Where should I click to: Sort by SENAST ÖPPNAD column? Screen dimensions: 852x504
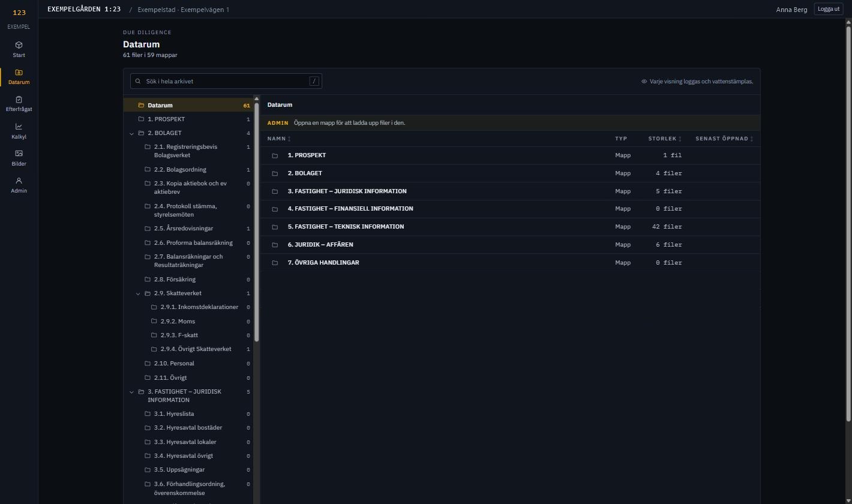point(724,139)
